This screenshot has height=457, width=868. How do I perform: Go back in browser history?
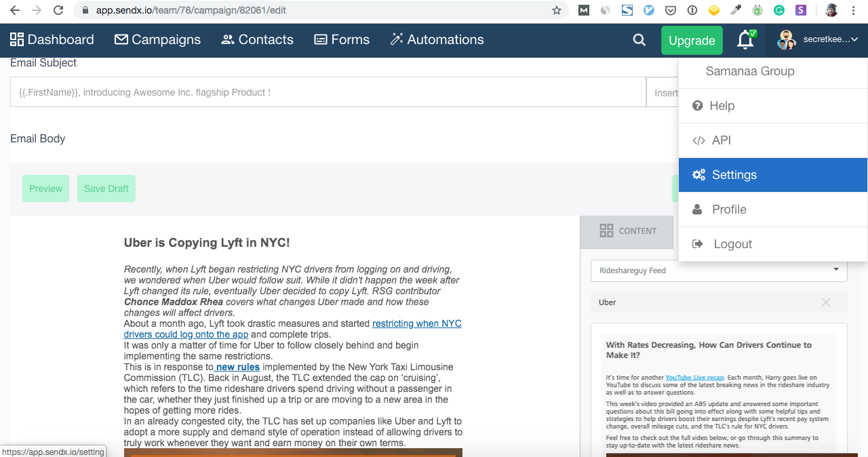pyautogui.click(x=14, y=10)
